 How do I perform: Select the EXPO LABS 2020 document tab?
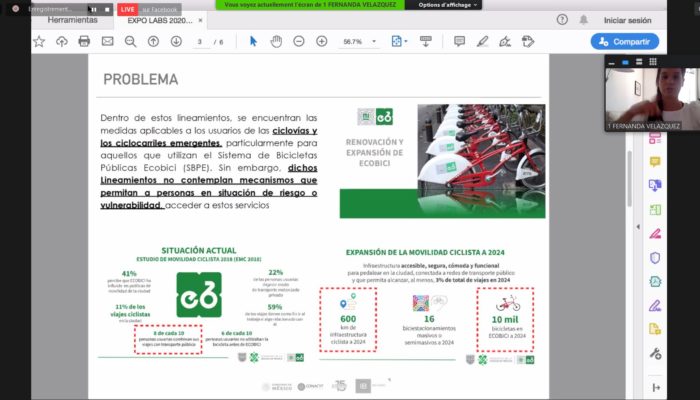(x=160, y=21)
